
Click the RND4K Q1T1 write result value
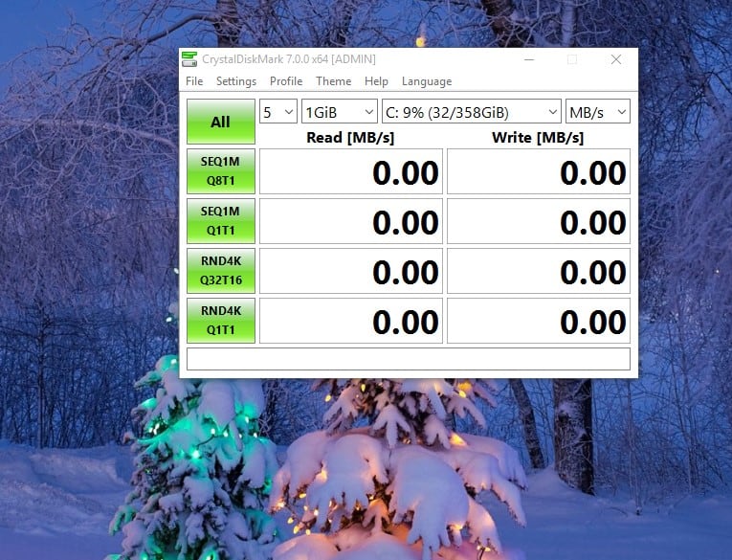[539, 321]
